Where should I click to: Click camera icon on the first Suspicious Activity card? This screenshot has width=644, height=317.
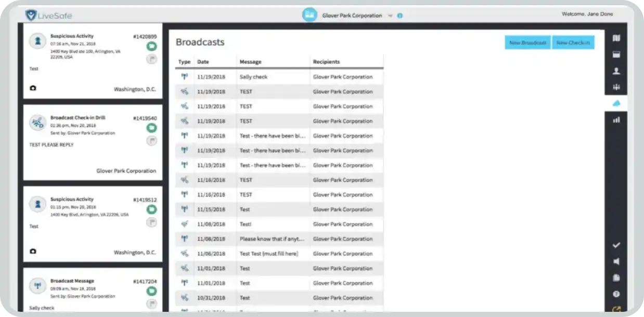(x=33, y=88)
